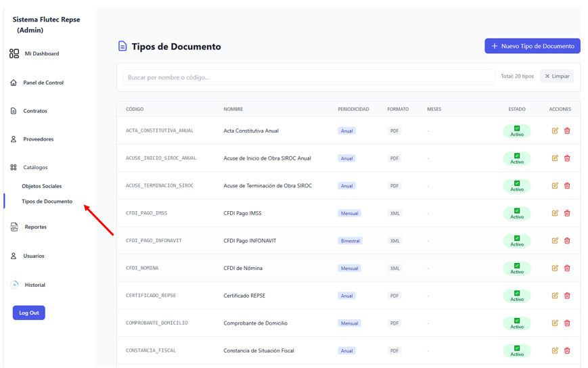The height and width of the screenshot is (368, 588).
Task: Focus the search by nombre o código field
Action: (x=309, y=77)
